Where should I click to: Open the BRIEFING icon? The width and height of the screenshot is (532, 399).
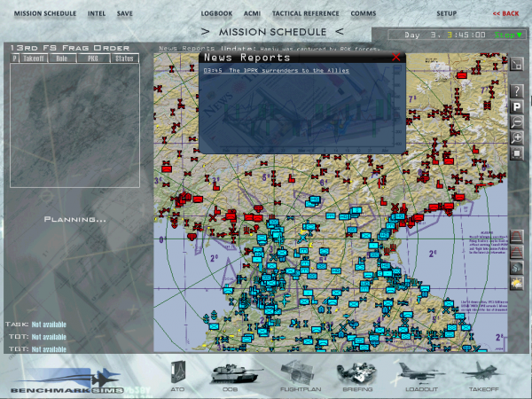357,376
